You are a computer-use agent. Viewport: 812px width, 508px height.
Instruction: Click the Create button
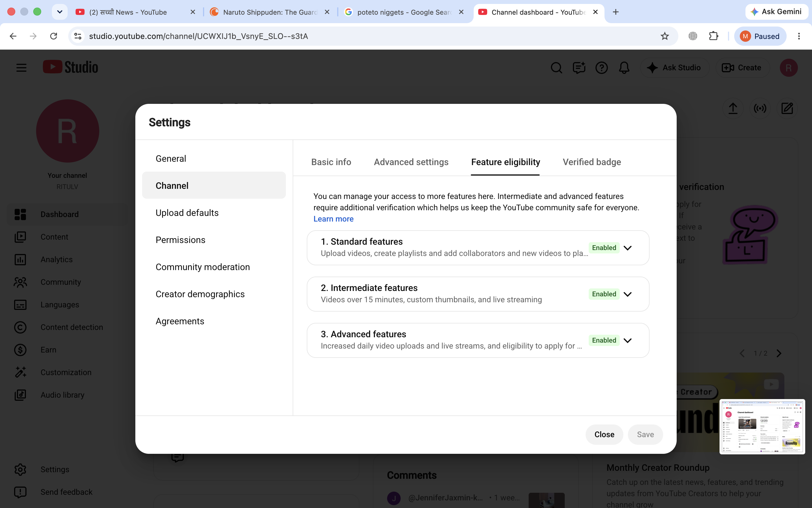pyautogui.click(x=742, y=68)
